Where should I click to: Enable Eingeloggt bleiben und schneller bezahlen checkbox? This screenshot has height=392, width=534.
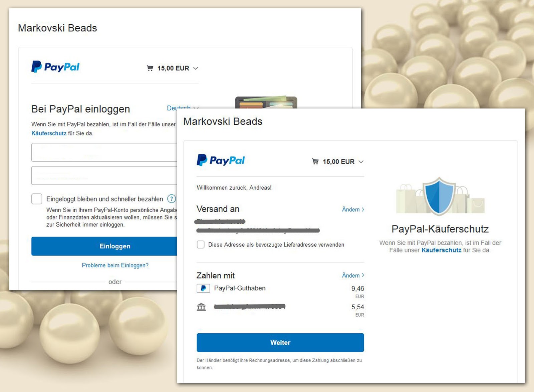tap(37, 199)
